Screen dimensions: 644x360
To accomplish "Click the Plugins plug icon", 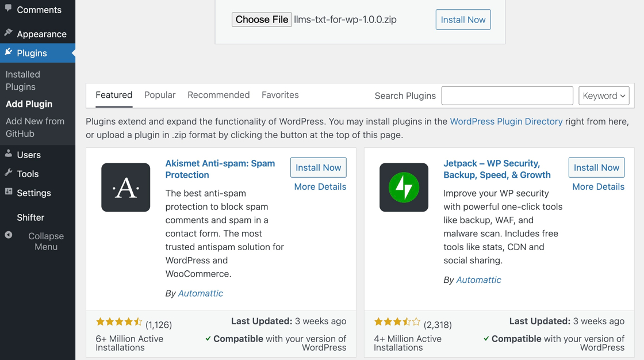I will [x=8, y=52].
